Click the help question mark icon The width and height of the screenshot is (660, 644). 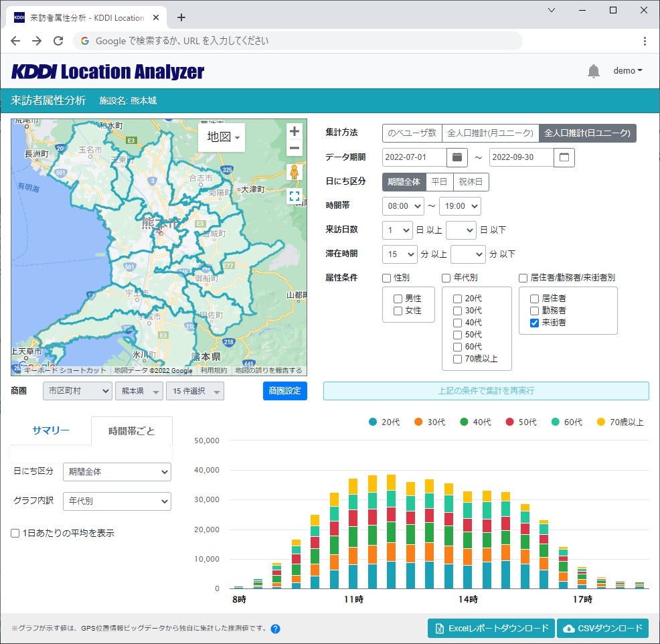click(x=275, y=629)
